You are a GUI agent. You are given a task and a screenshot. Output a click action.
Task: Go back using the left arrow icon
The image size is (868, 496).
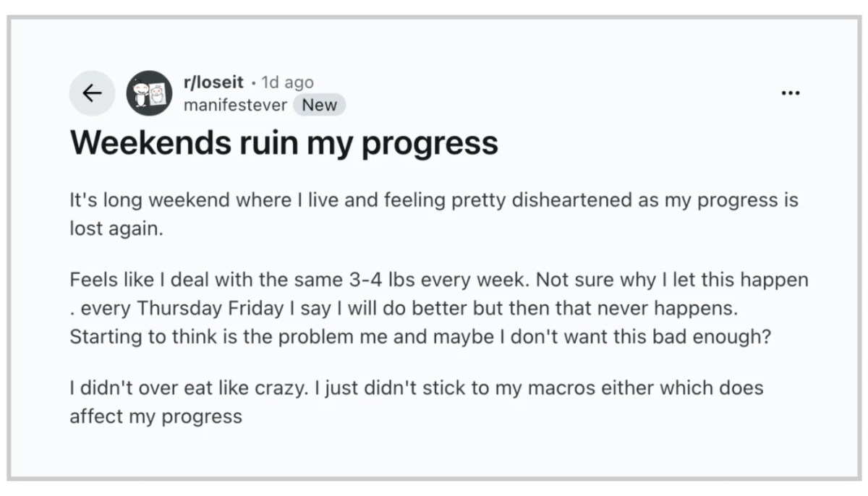(92, 93)
